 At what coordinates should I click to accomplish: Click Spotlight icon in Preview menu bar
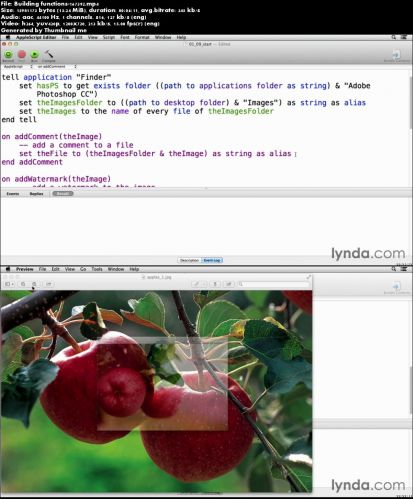click(x=394, y=269)
